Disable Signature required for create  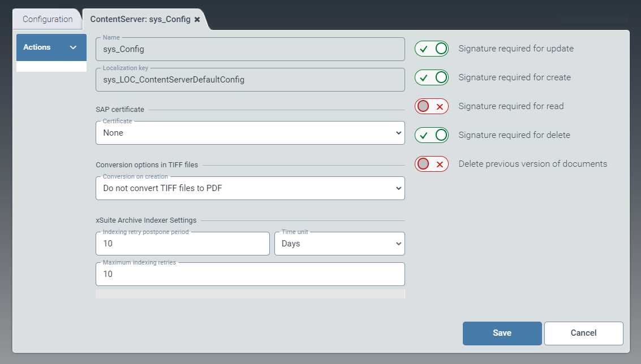click(x=432, y=77)
